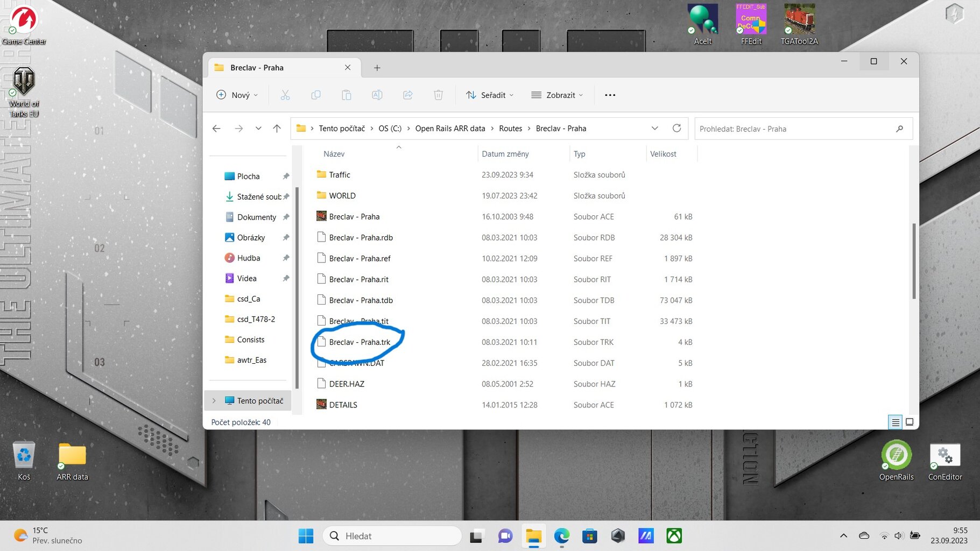Open Windows Start menu
980x551 pixels.
tap(306, 536)
